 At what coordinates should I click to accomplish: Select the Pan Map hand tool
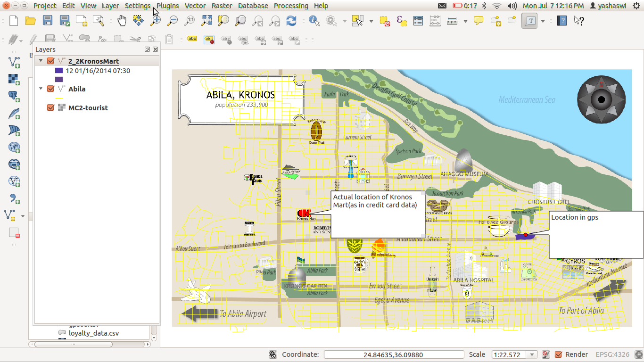tap(122, 21)
